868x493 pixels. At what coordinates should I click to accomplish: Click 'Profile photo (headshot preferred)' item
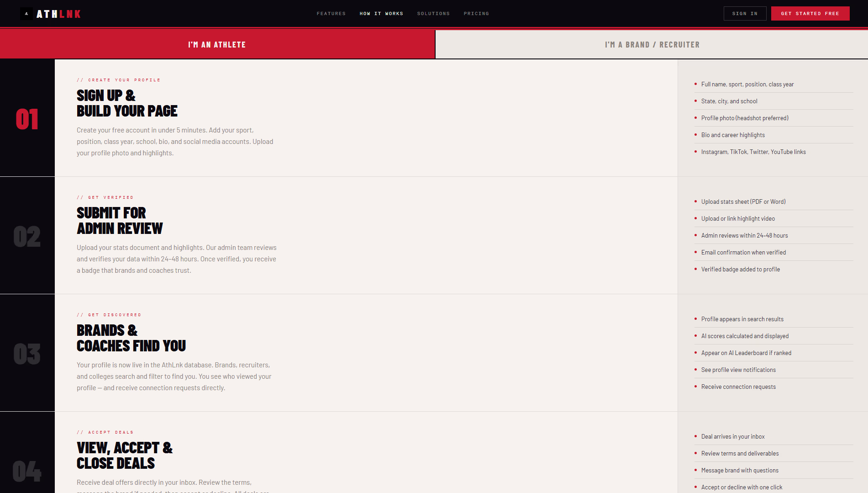pyautogui.click(x=745, y=118)
